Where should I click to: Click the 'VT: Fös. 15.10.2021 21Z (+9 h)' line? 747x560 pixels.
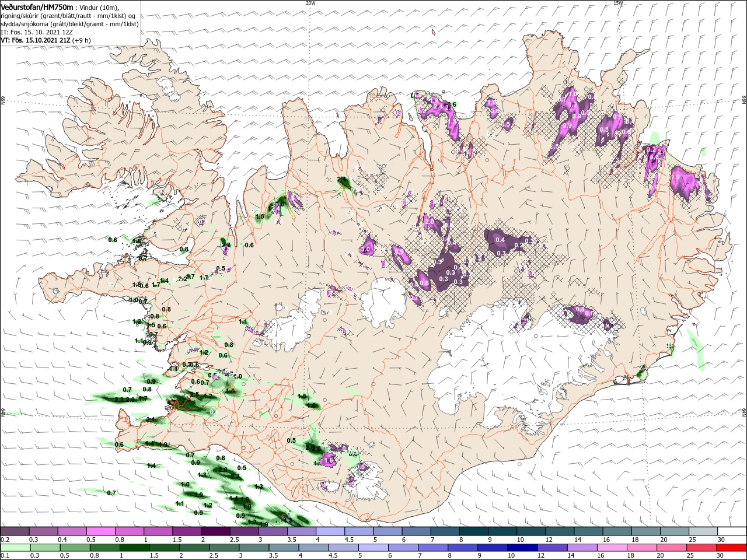tap(46, 40)
